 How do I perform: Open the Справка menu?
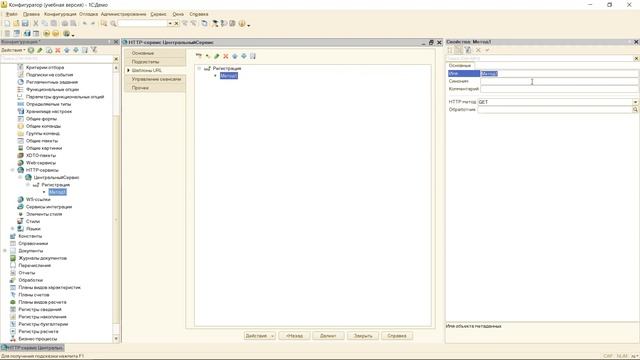point(199,14)
